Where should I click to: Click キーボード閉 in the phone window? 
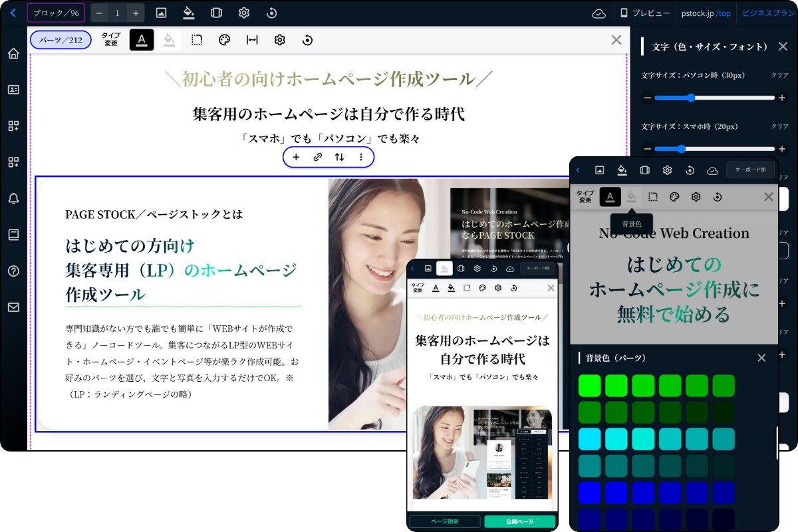click(538, 269)
